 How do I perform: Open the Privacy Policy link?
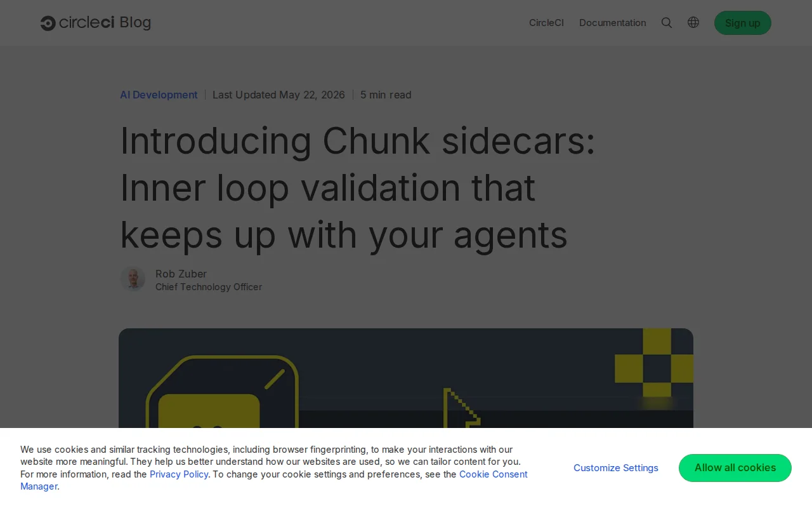(x=179, y=474)
